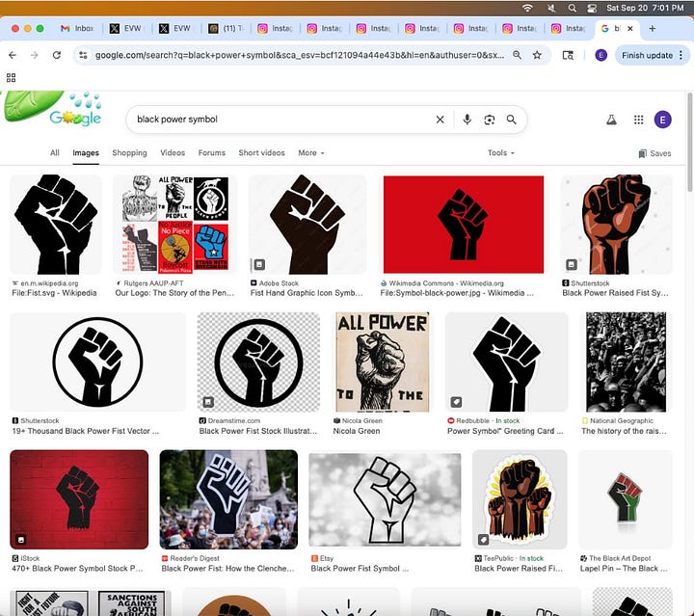Viewport: 694px width, 616px height.
Task: Open File:Fist.svg - Wikipedia result link
Action: click(54, 293)
